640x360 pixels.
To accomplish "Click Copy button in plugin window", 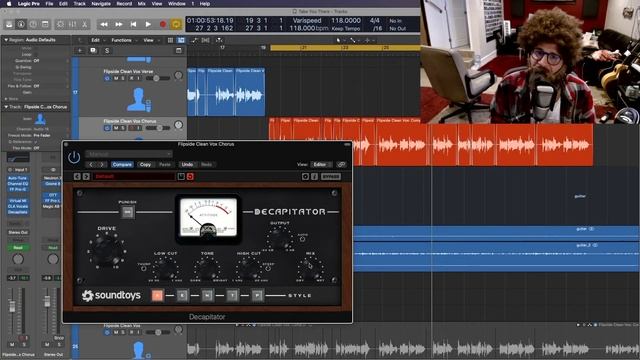I will click(x=145, y=164).
